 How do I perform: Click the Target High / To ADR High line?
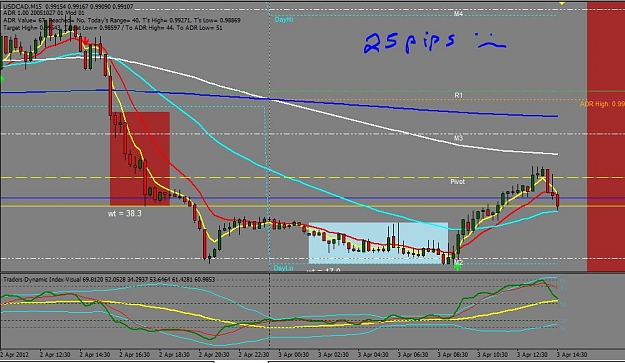point(113,28)
